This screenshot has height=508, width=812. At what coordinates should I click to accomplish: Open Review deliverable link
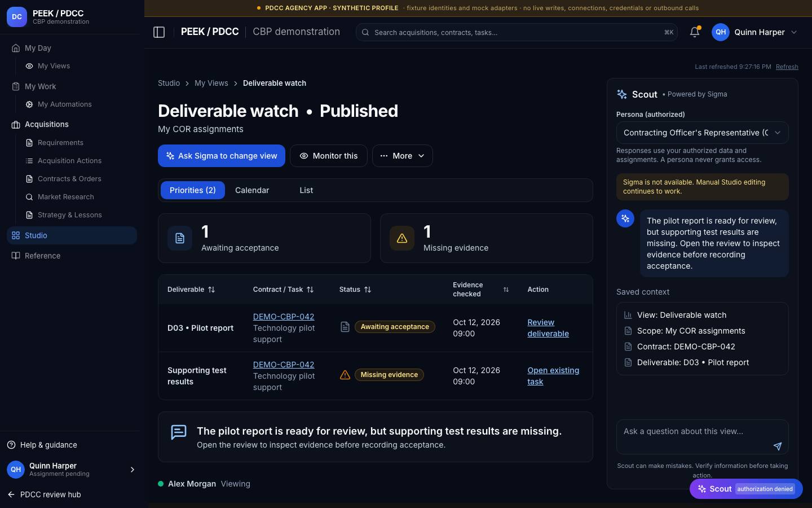coord(548,328)
